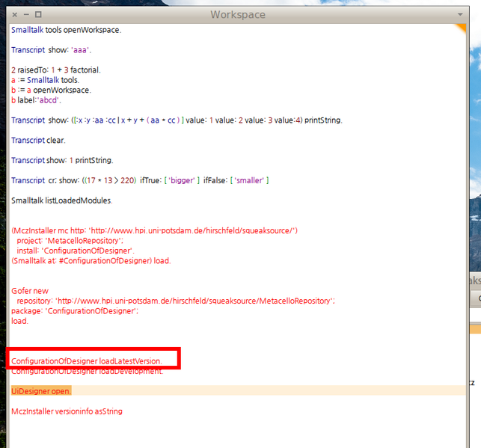Click the 'ConfigurationOfDesigner loadDevelopment.' line
This screenshot has height=448, width=481.
tap(86, 372)
